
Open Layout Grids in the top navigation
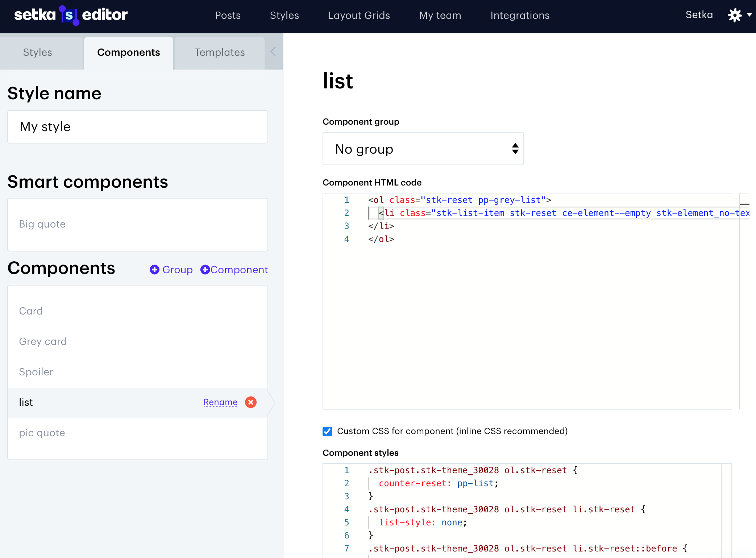coord(359,15)
